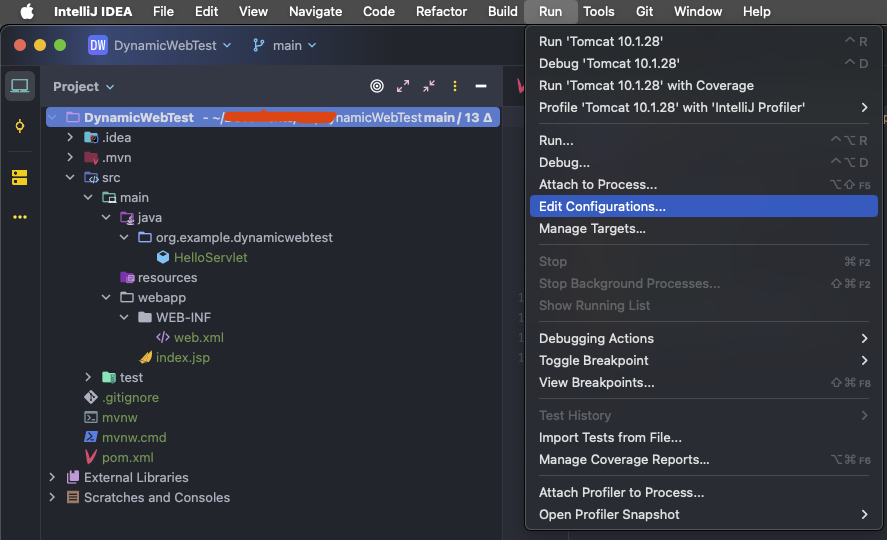
Task: Open the Toggle Breakpoint submenu
Action: click(x=704, y=360)
